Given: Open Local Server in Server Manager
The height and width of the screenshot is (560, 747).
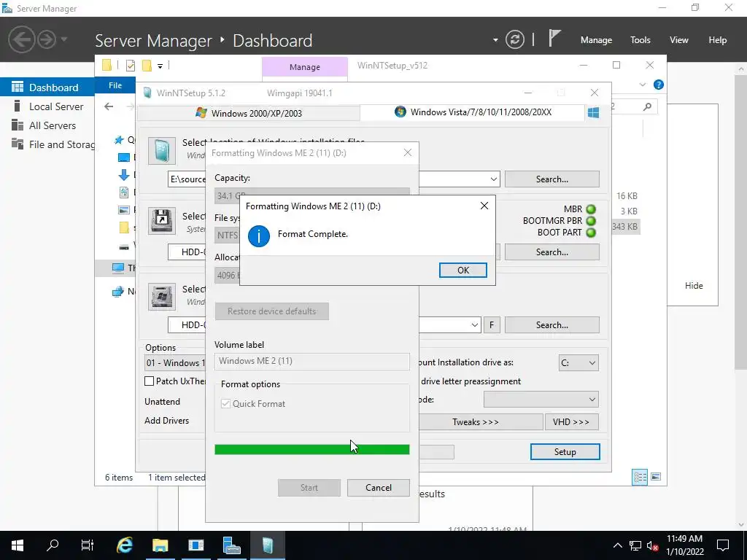Looking at the screenshot, I should tap(47, 106).
